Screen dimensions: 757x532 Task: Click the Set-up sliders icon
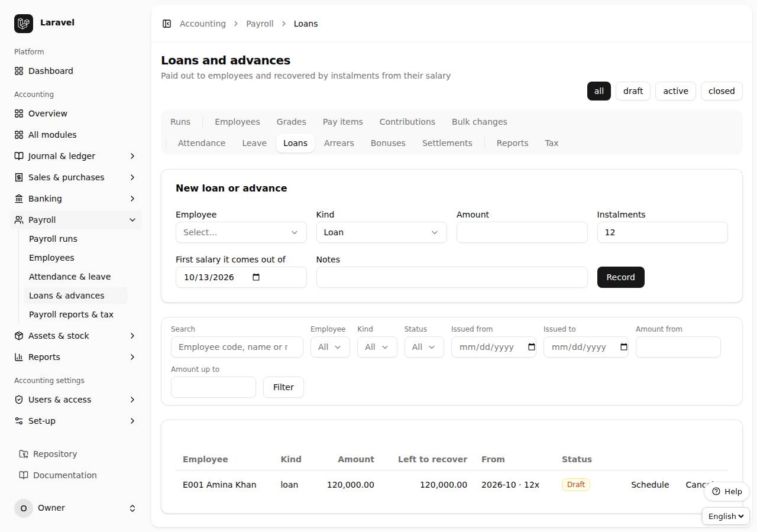[19, 421]
